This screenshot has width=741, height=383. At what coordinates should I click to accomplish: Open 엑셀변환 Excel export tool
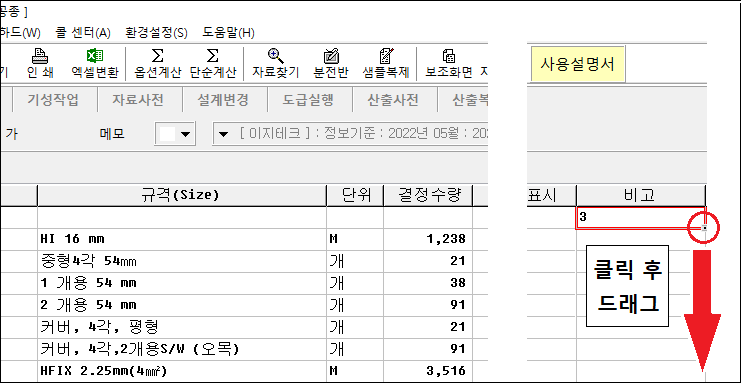[95, 63]
